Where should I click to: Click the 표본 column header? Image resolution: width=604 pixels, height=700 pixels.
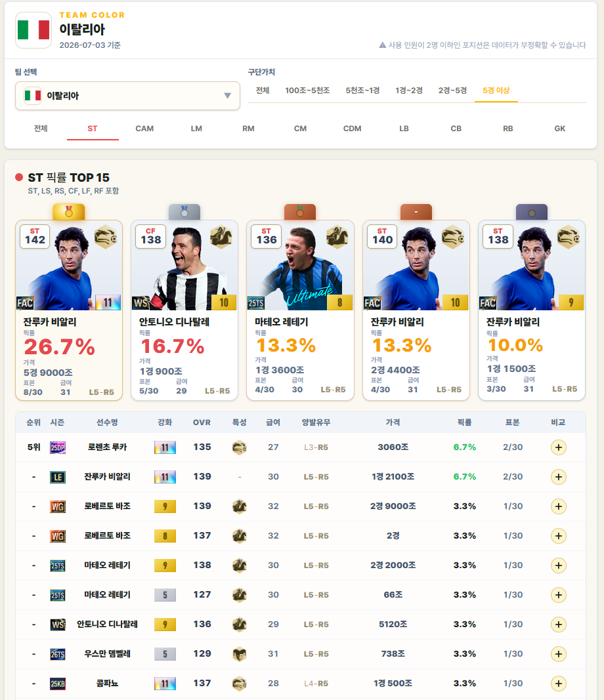(x=513, y=422)
